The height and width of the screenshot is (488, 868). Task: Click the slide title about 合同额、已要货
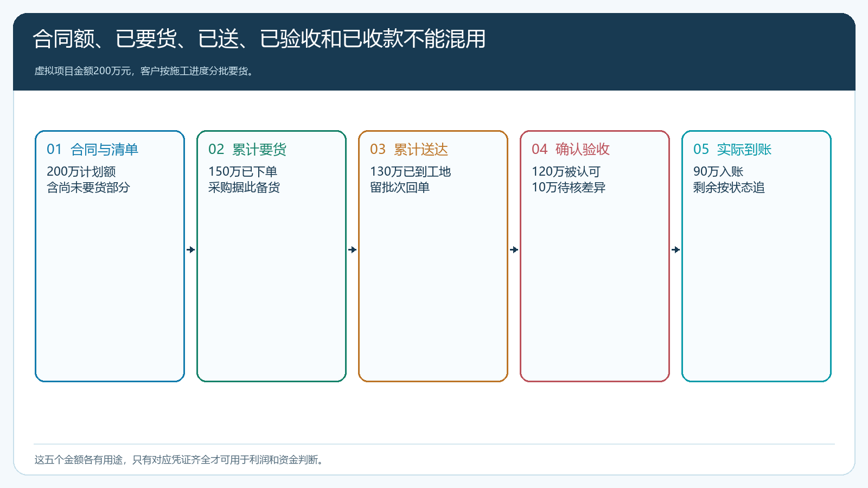[x=259, y=39]
